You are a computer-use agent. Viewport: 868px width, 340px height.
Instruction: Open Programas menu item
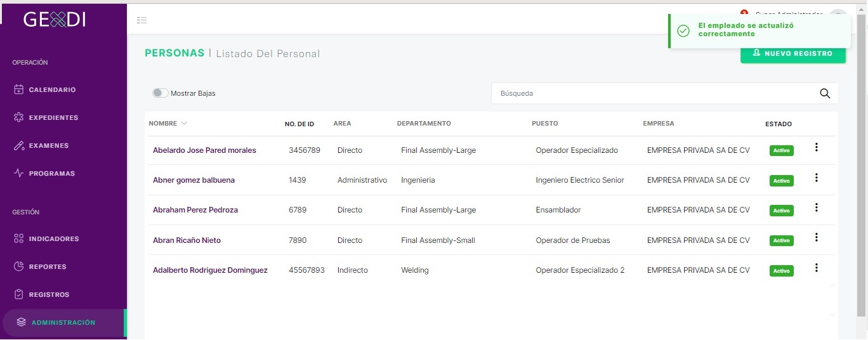pyautogui.click(x=51, y=174)
